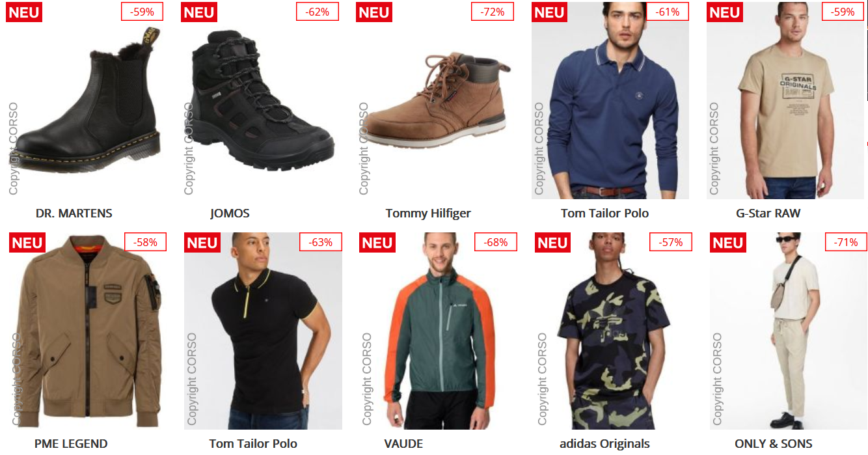This screenshot has height=455, width=868.
Task: Click the NEU badge on Dr. Martens boot
Action: click(24, 12)
